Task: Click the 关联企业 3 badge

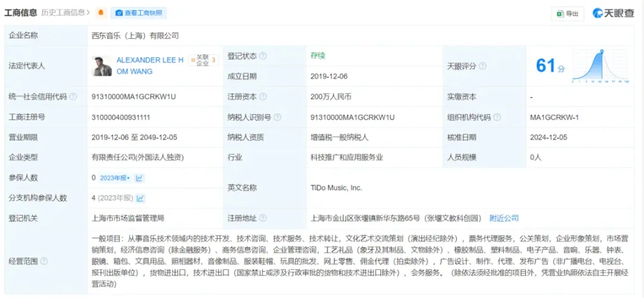Action: coord(204,60)
